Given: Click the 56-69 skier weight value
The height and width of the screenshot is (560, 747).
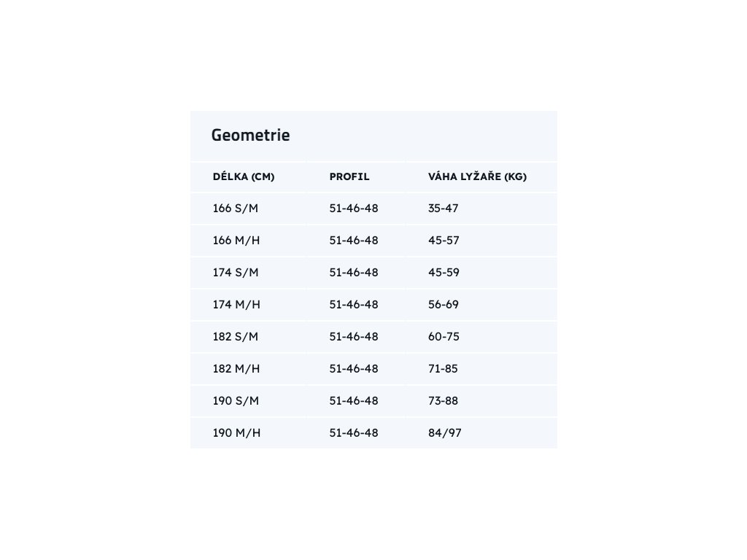Looking at the screenshot, I should click(x=444, y=305).
